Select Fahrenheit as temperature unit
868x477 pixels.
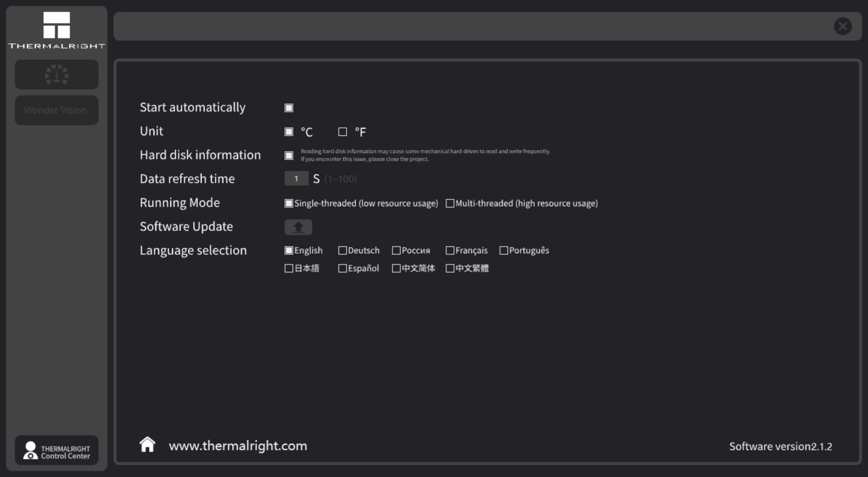[342, 132]
